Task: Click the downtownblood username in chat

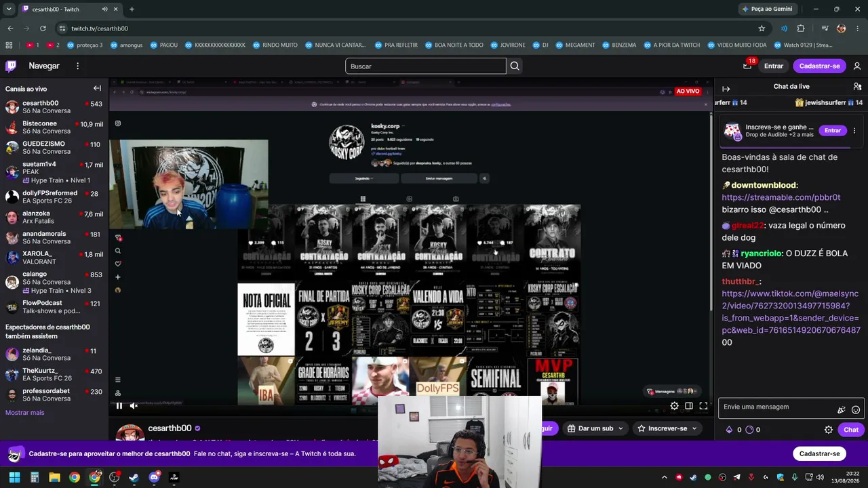Action: 764,185
